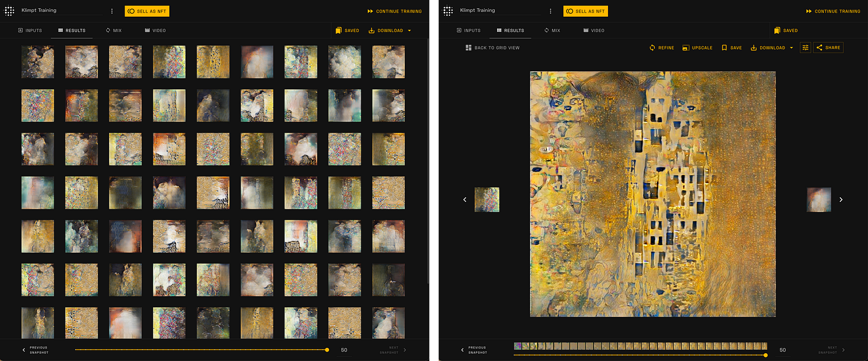Click the right arrow to view next image
This screenshot has width=868, height=361.
(841, 200)
